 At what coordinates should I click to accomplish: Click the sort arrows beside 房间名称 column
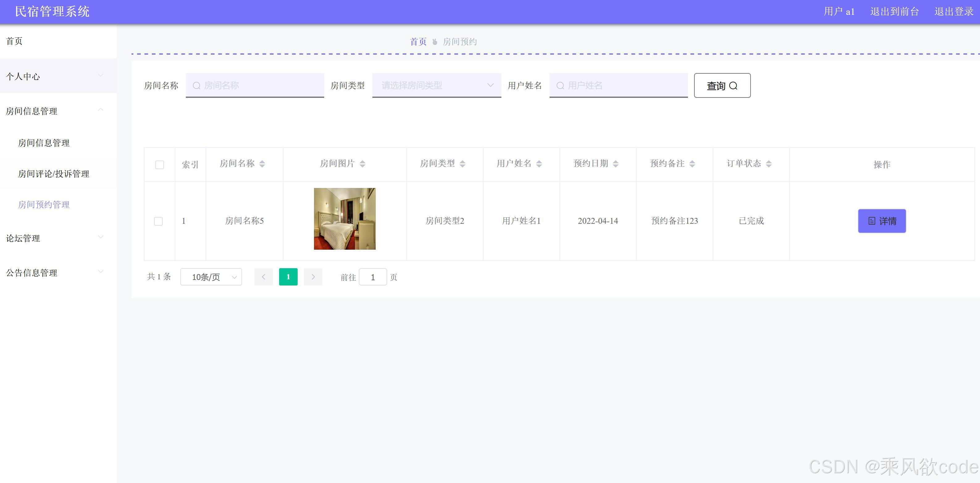[x=262, y=164]
